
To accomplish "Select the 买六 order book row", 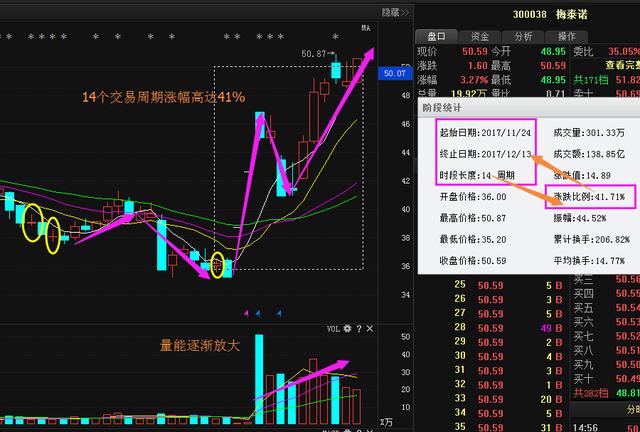I will coord(607,322).
